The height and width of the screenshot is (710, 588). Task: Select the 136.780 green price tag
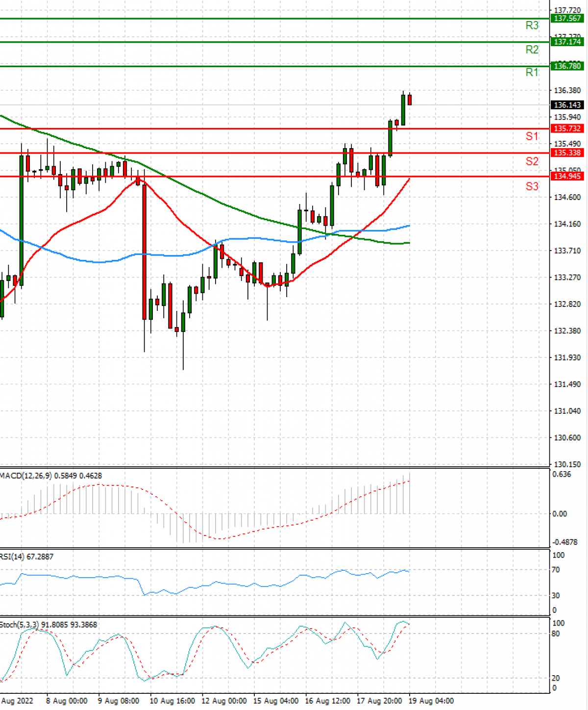567,66
